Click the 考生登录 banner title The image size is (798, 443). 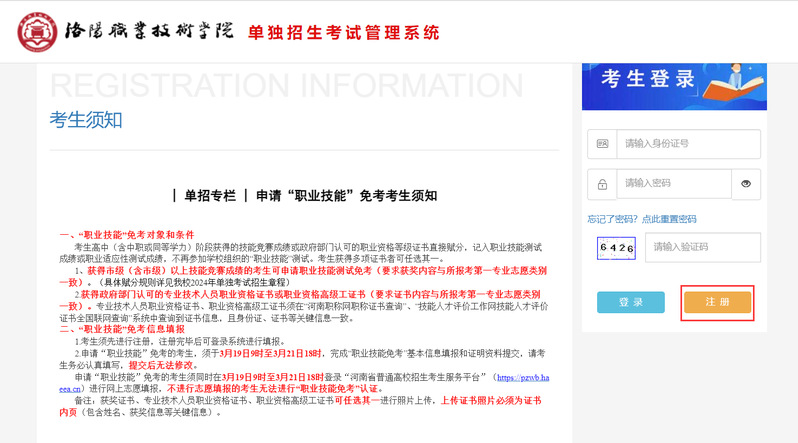[x=647, y=78]
